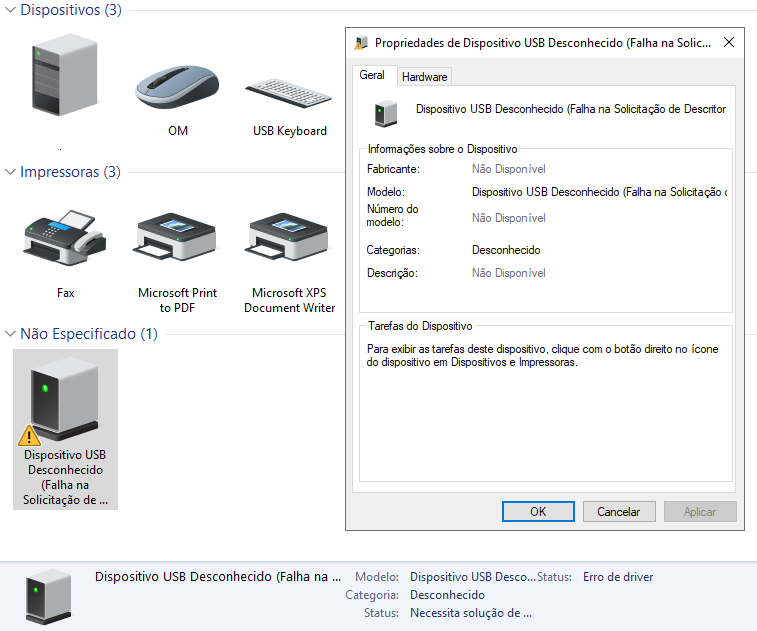The height and width of the screenshot is (631, 757).
Task: Select the Microsoft Print to PDF icon
Action: click(x=177, y=237)
